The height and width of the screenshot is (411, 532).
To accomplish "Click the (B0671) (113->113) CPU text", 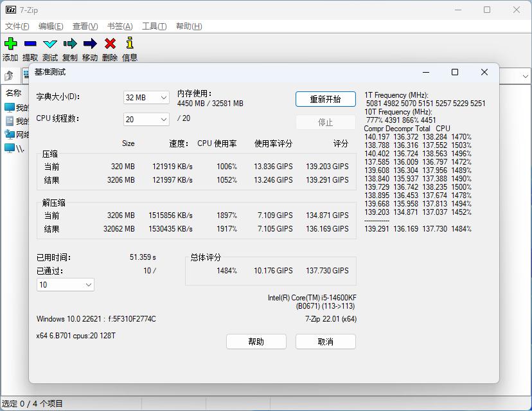I will coord(325,306).
